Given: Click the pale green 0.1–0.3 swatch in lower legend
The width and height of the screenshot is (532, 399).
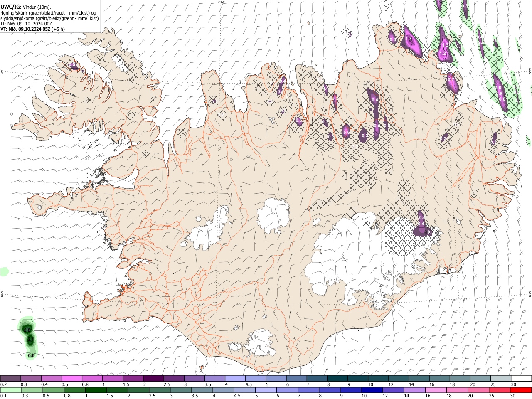Looking at the screenshot, I should coord(10,390).
